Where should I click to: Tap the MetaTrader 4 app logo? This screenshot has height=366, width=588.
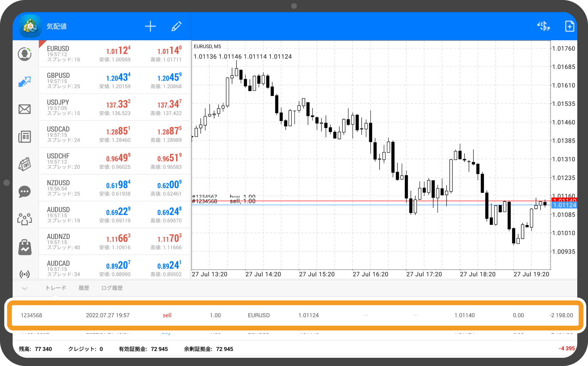tap(30, 26)
